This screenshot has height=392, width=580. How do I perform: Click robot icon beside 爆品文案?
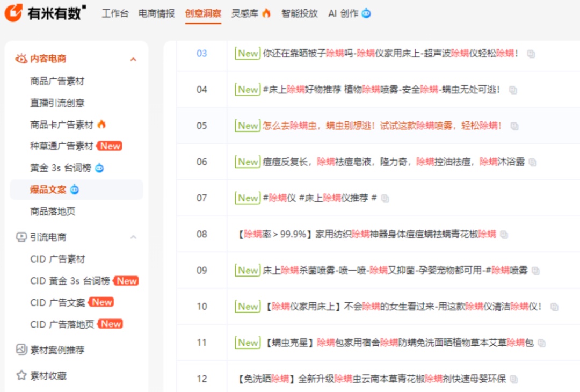point(74,190)
